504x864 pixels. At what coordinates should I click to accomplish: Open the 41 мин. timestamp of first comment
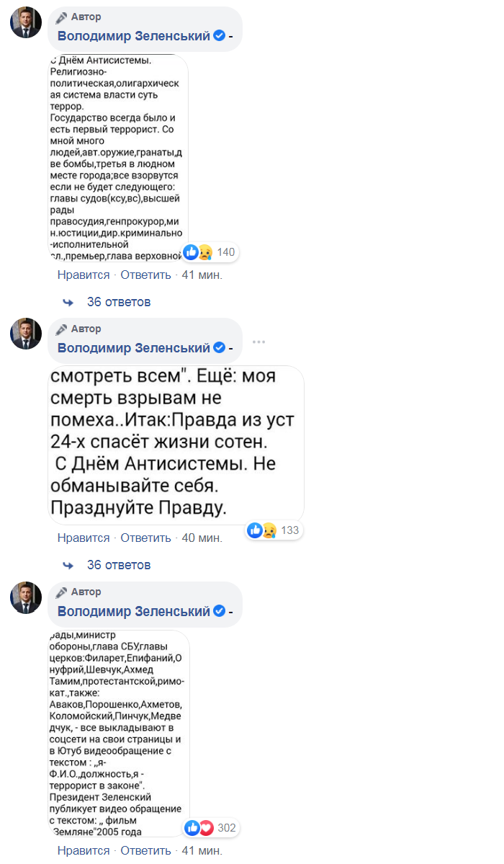tap(202, 275)
